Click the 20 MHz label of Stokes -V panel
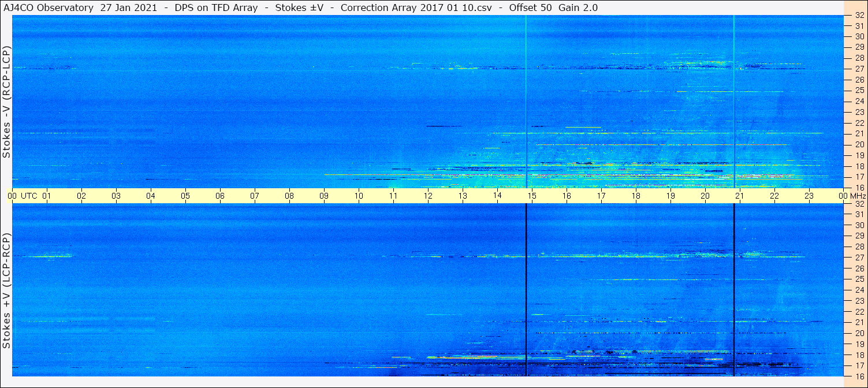This screenshot has height=388, width=868. (x=859, y=144)
